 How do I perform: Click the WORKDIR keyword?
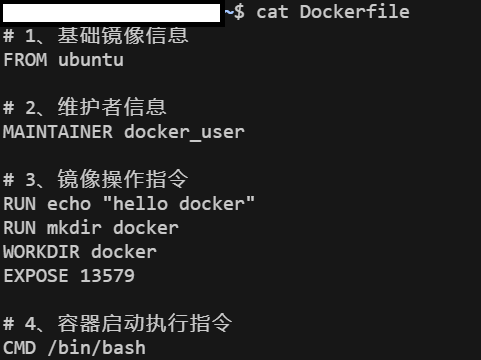pyautogui.click(x=42, y=252)
